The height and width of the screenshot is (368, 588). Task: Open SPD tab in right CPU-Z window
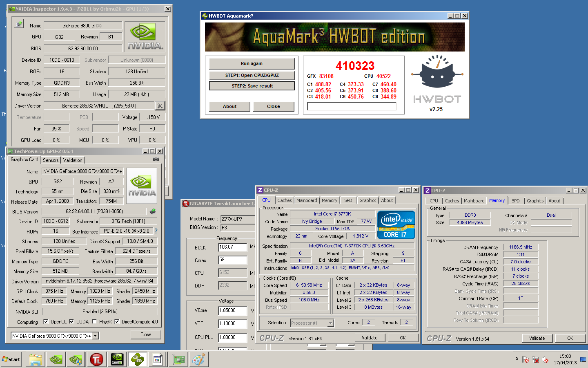pos(516,201)
